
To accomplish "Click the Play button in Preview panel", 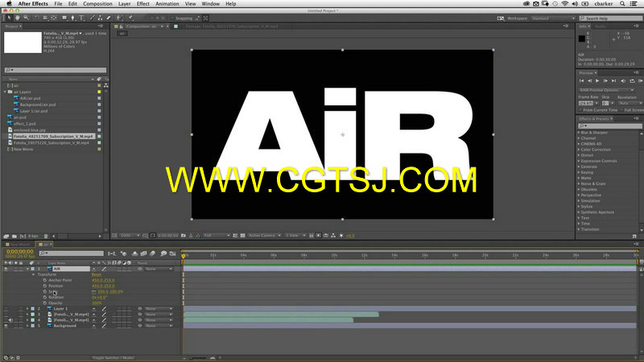I will click(x=597, y=81).
